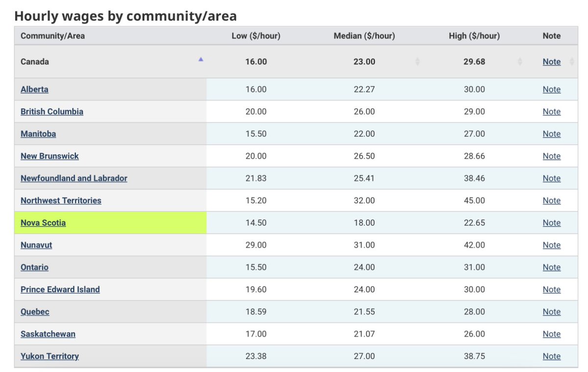Follow the Nunavut link
The width and height of the screenshot is (588, 372).
tap(36, 245)
